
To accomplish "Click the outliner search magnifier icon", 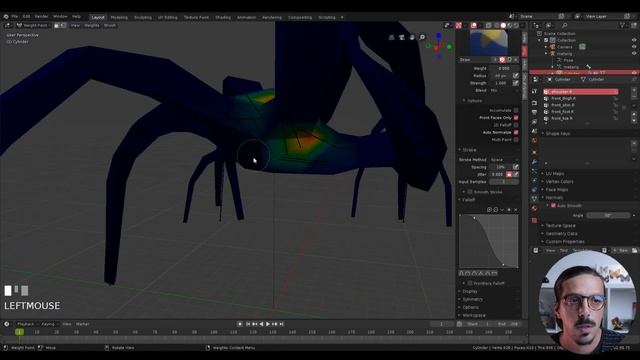I will 565,25.
